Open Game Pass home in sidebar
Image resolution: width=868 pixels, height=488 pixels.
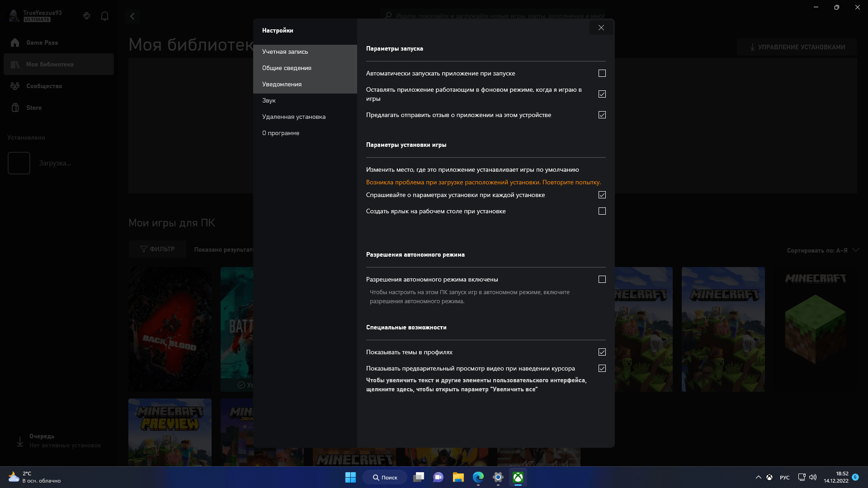(59, 42)
